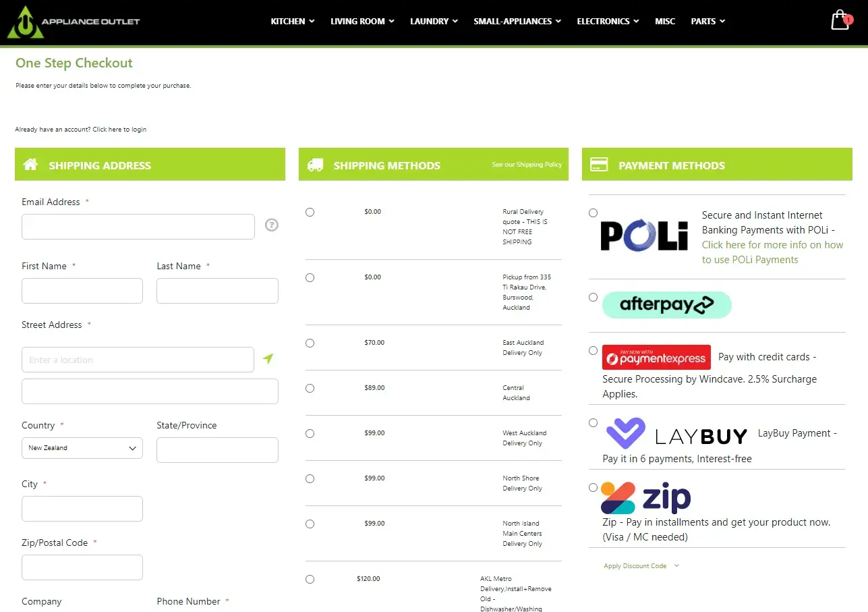This screenshot has height=612, width=868.
Task: Expand the Apply Discount Code section
Action: (637, 565)
